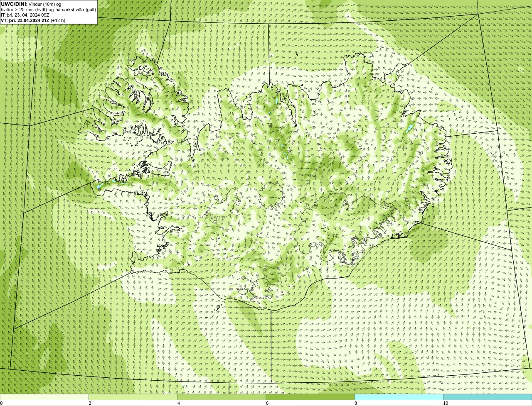532x406 pixels.
Task: Click the UWC/DINI title text
Action: point(14,4)
